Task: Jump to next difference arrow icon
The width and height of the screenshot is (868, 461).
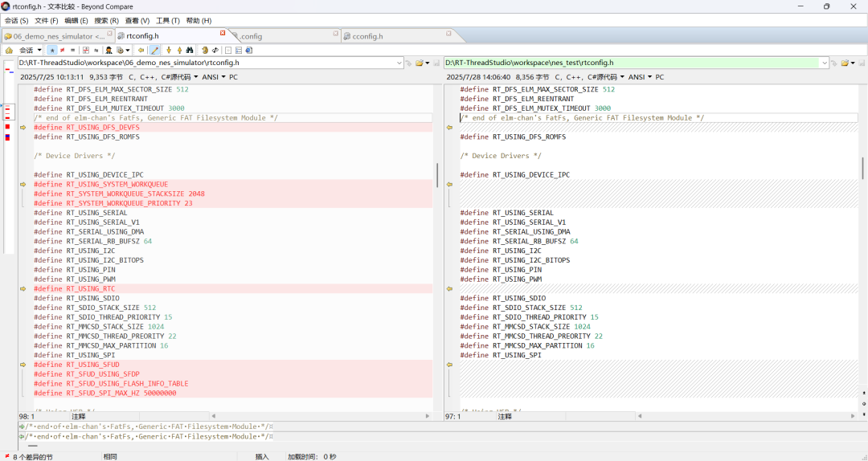Action: 167,50
